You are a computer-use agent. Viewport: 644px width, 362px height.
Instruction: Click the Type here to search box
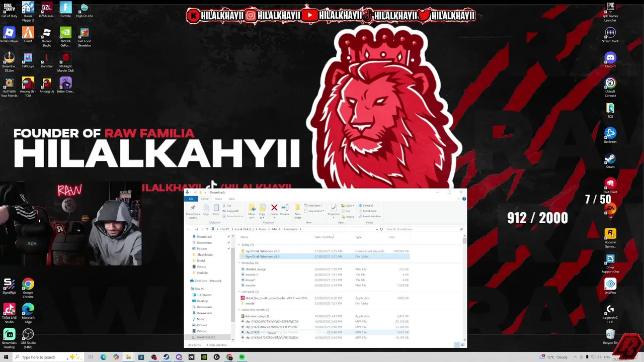[x=48, y=357]
